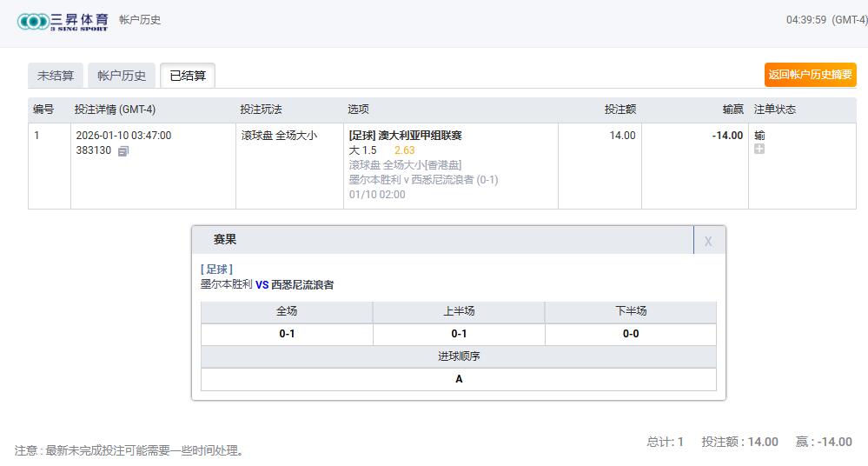This screenshot has width=868, height=466.
Task: Click the 编号 column header
Action: 43,110
